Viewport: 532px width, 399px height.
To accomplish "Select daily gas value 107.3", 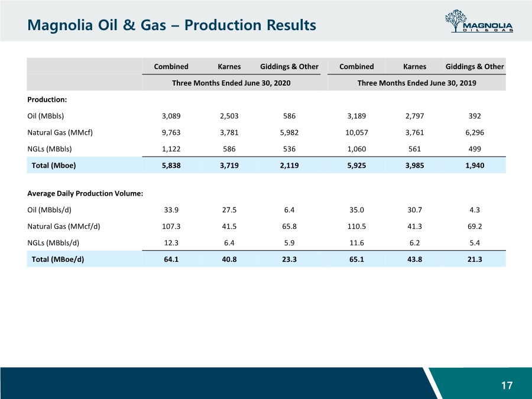I will click(x=171, y=226).
